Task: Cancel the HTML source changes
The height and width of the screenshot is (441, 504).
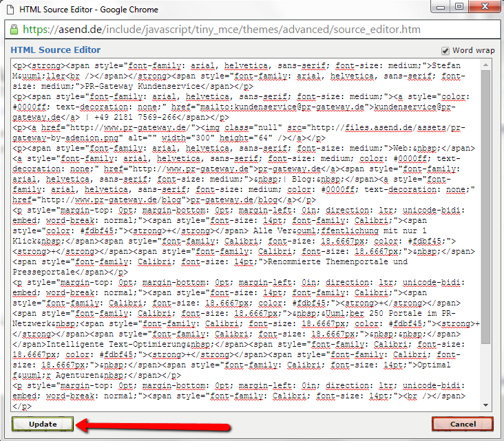Action: [x=462, y=424]
